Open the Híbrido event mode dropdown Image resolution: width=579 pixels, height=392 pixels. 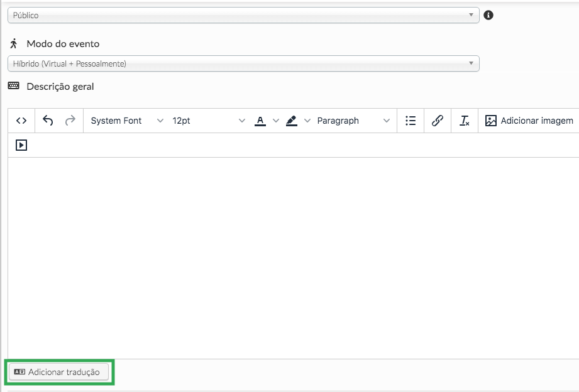243,63
